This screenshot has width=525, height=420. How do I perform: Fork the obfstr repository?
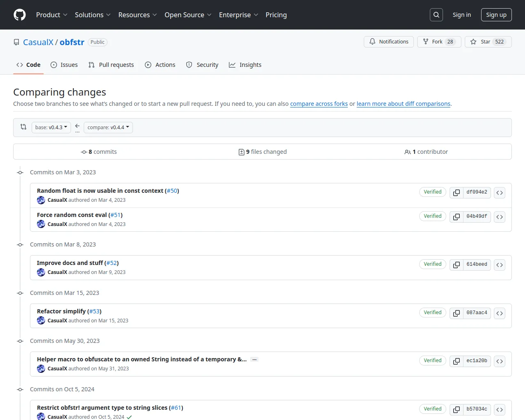pos(439,42)
